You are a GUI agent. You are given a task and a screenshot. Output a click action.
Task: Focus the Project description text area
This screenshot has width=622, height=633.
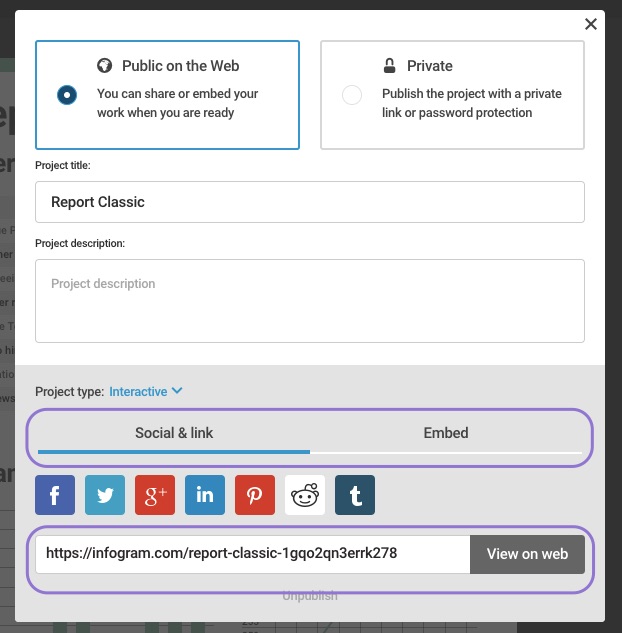click(310, 301)
